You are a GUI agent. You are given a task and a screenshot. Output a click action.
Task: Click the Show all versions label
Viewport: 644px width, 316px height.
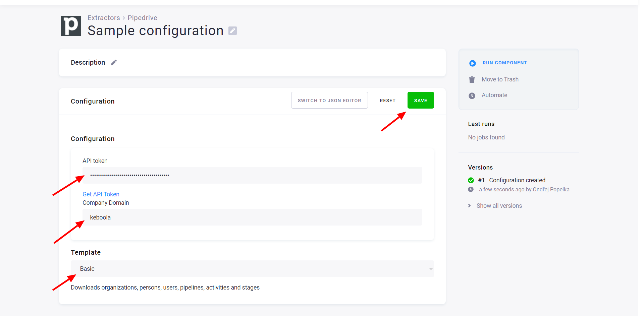click(499, 206)
